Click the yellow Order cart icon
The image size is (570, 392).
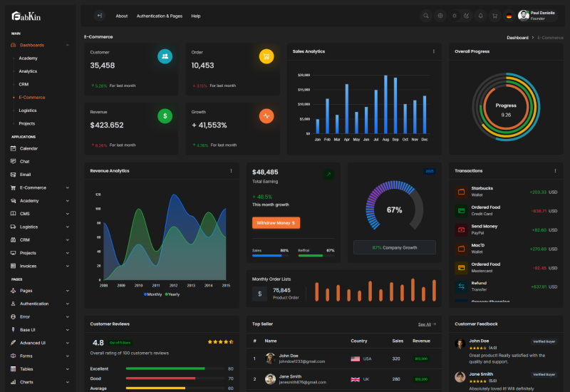[266, 56]
